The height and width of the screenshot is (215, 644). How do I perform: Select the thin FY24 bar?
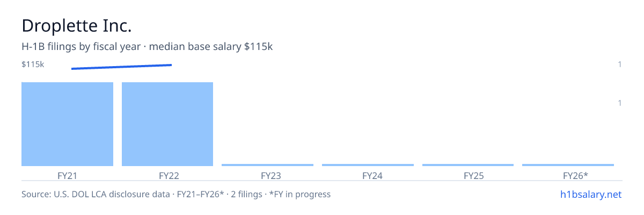(368, 165)
